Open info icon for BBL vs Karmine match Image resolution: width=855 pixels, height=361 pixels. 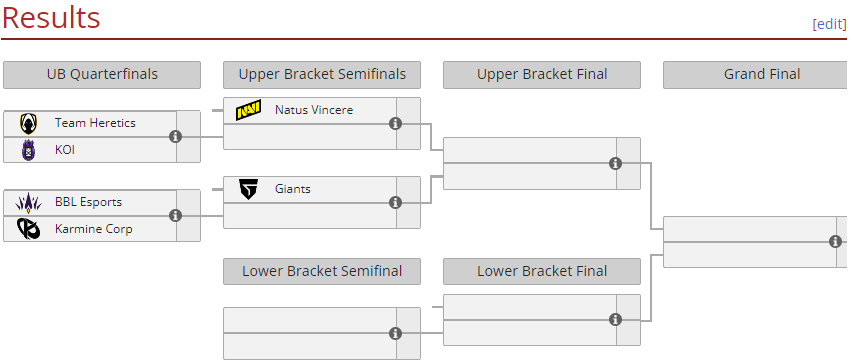pos(175,215)
